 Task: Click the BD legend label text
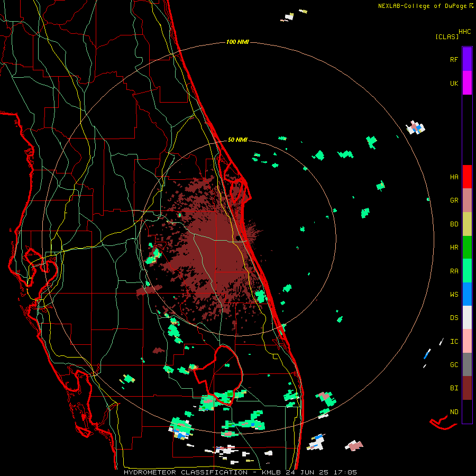tap(454, 224)
